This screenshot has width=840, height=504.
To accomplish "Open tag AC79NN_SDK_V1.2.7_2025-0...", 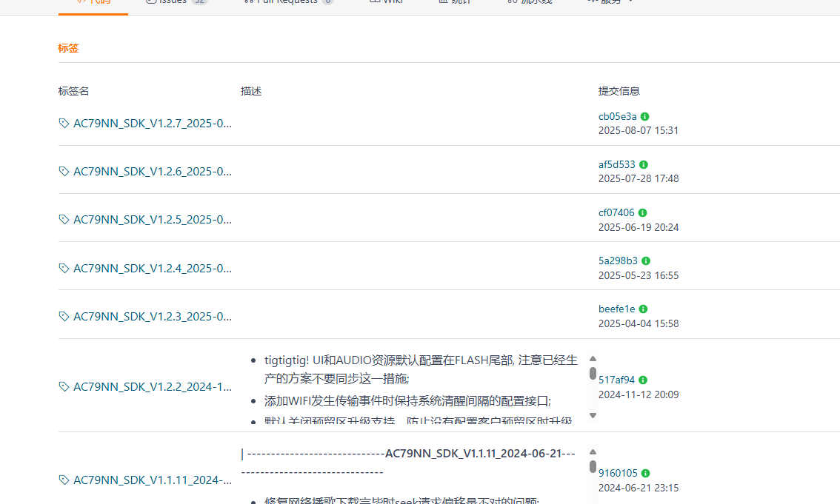I will [x=152, y=123].
